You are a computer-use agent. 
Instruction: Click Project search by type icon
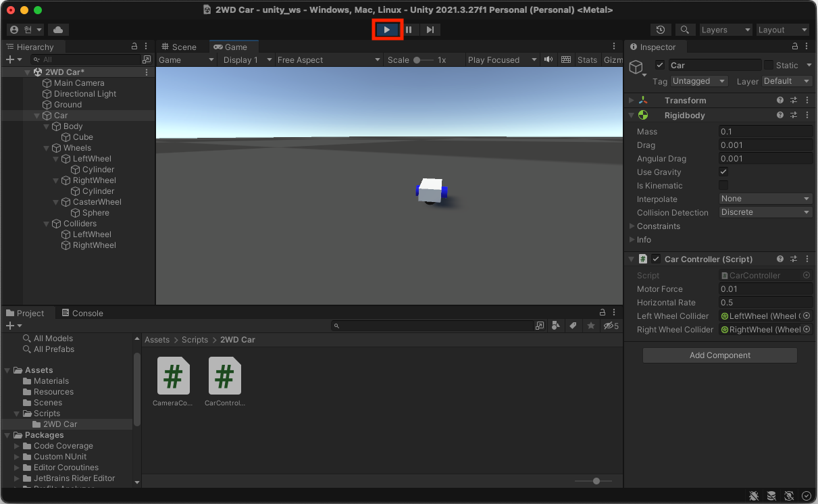pyautogui.click(x=556, y=326)
